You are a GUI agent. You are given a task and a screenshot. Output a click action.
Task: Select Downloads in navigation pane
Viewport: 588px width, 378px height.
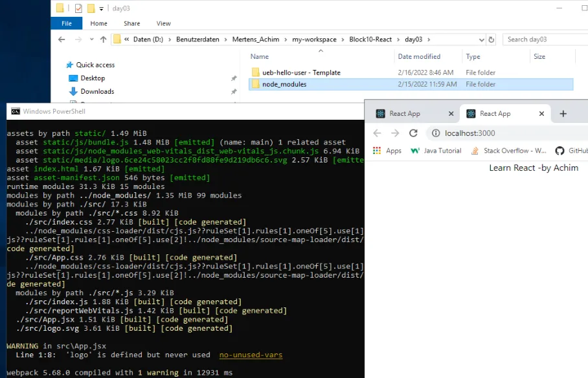(97, 91)
